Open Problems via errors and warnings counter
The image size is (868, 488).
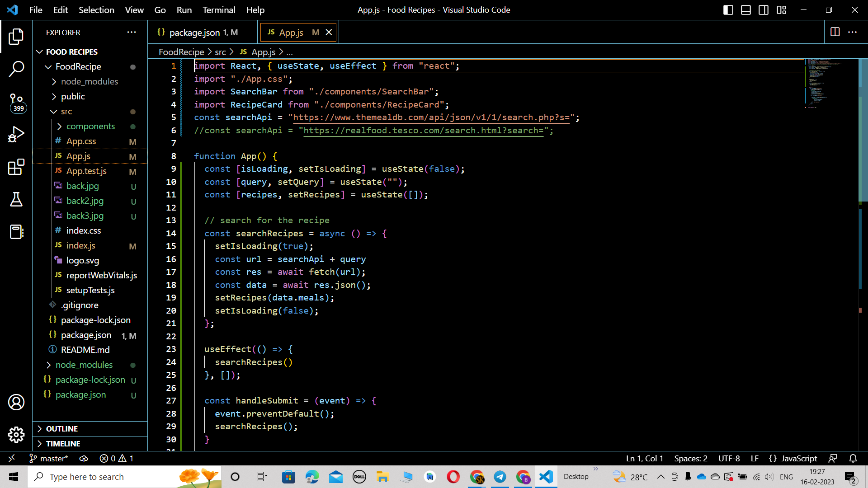tap(117, 458)
